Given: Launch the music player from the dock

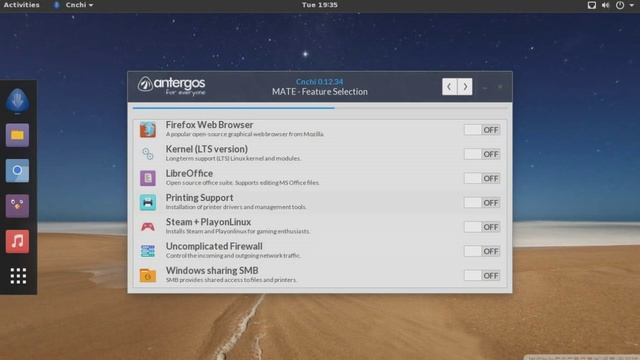Looking at the screenshot, I should (17, 241).
